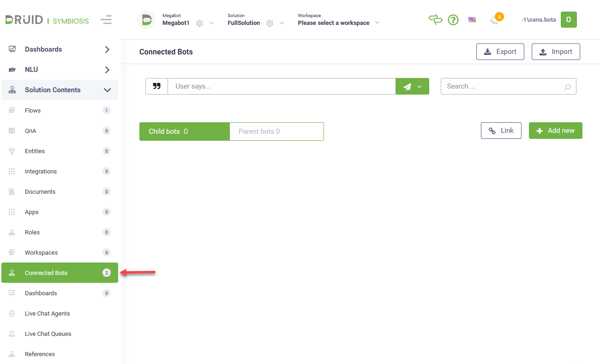The height and width of the screenshot is (364, 600).
Task: Click the signpost icon in the header
Action: click(x=435, y=19)
